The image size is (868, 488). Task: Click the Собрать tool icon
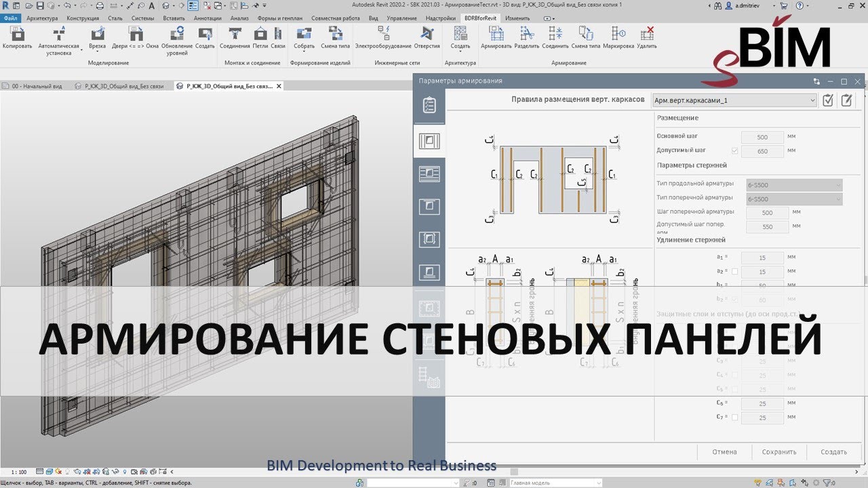[x=304, y=34]
